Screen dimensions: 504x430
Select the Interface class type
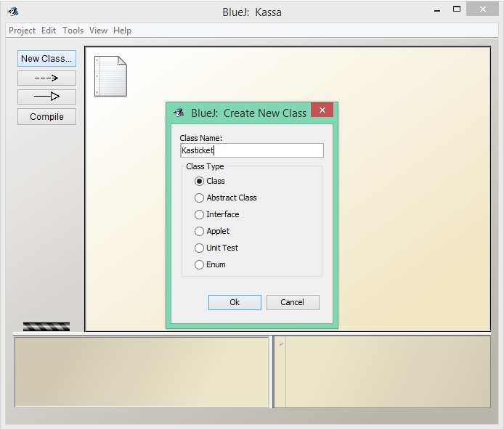(199, 214)
